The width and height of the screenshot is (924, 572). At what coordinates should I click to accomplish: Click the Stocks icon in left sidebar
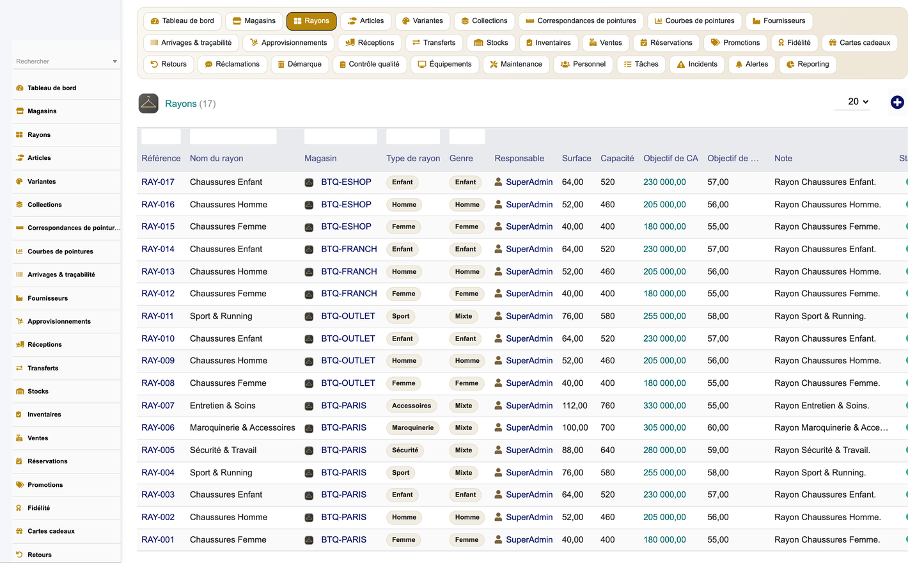tap(19, 392)
